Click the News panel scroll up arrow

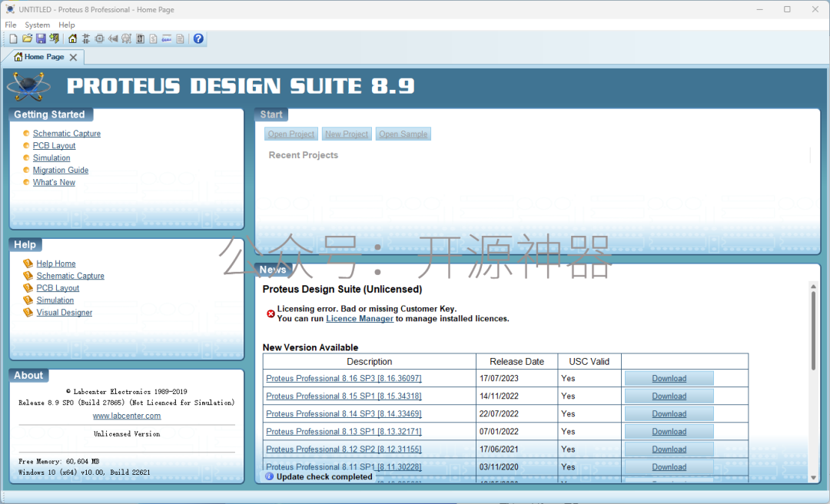coord(814,287)
